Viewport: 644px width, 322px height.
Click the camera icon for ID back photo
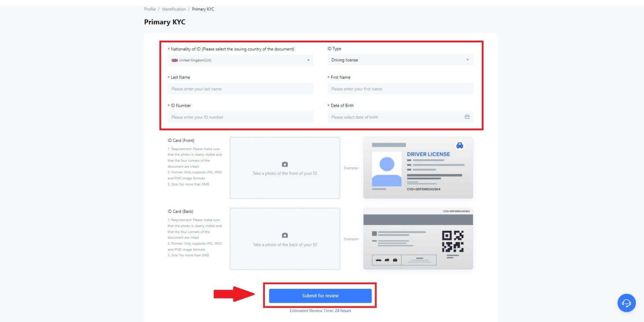(285, 235)
